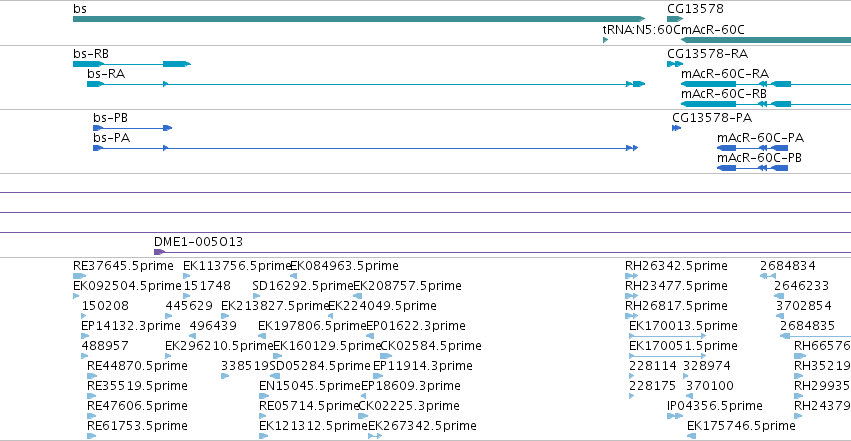Viewport: 851px width, 441px height.
Task: Select the mAcR-60C-RB transcript
Action: pyautogui.click(x=766, y=104)
